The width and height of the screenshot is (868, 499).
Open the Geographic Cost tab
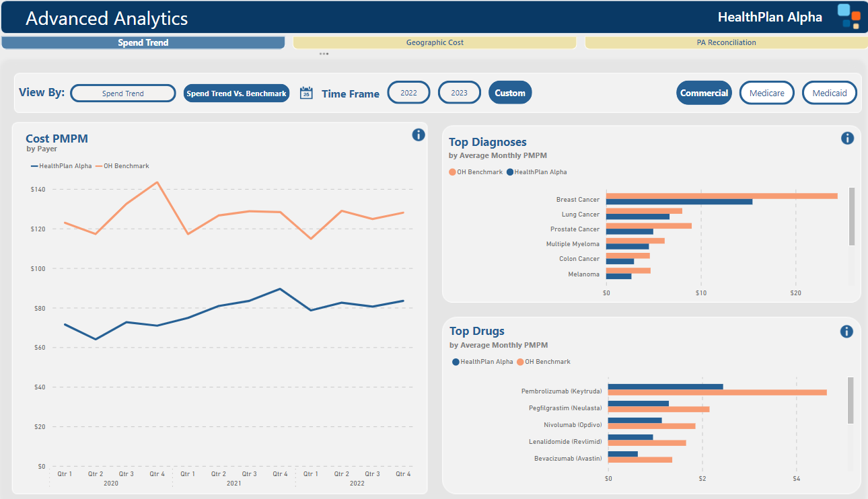pos(435,42)
